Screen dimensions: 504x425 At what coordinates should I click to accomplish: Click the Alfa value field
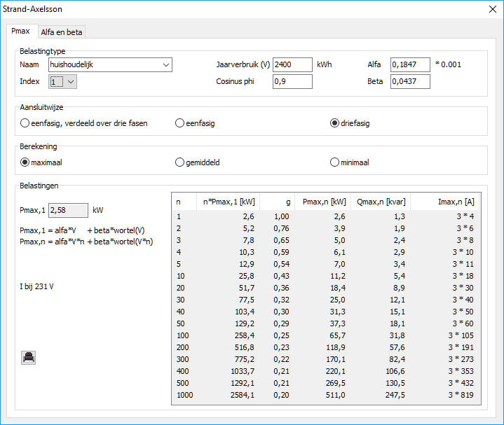pos(409,65)
